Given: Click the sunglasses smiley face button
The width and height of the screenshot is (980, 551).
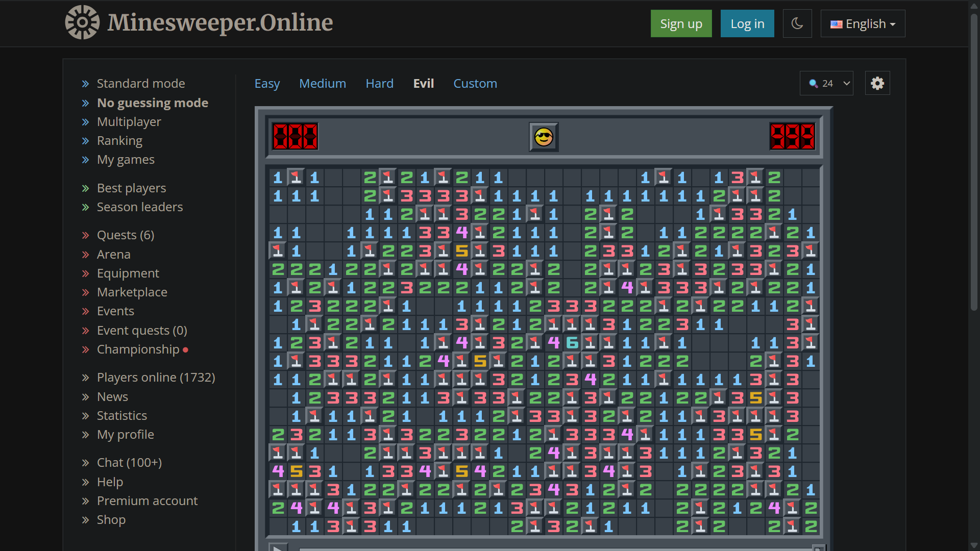Looking at the screenshot, I should click(544, 137).
